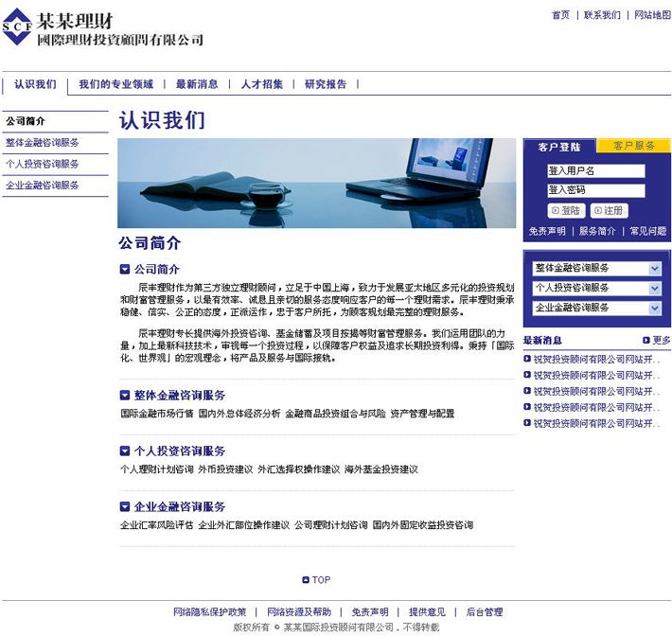Click 更多 link beside 最新消息
The width and height of the screenshot is (672, 636).
[662, 341]
